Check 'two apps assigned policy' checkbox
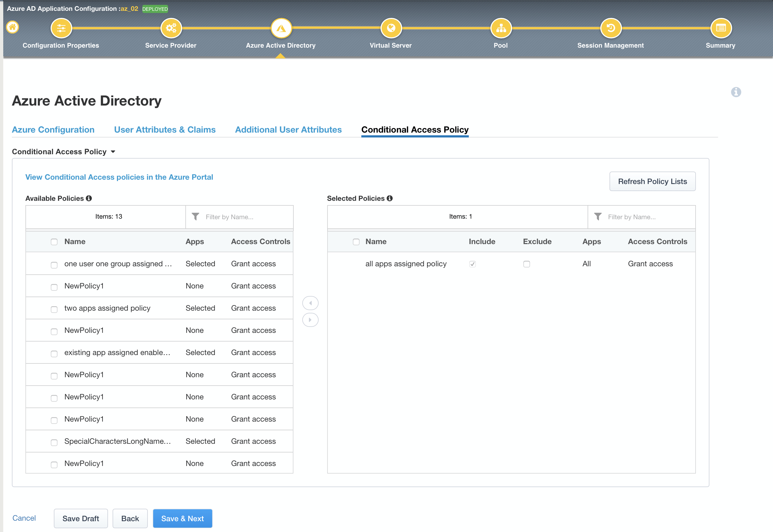This screenshot has width=773, height=532. [x=54, y=309]
